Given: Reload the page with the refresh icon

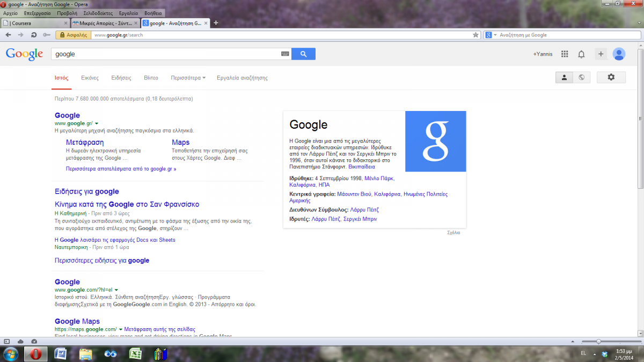Looking at the screenshot, I should (x=33, y=35).
